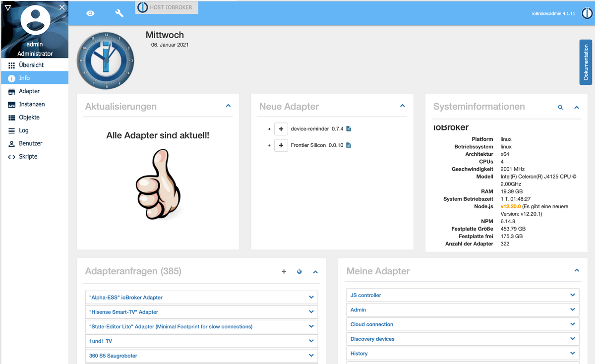Click the Log lines icon
595x364 pixels.
pos(12,131)
